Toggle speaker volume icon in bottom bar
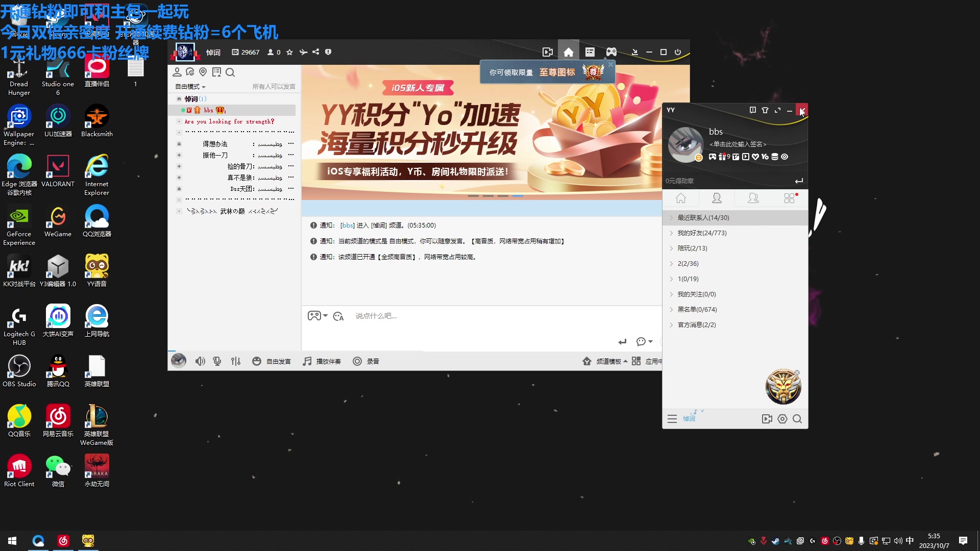 pyautogui.click(x=200, y=361)
